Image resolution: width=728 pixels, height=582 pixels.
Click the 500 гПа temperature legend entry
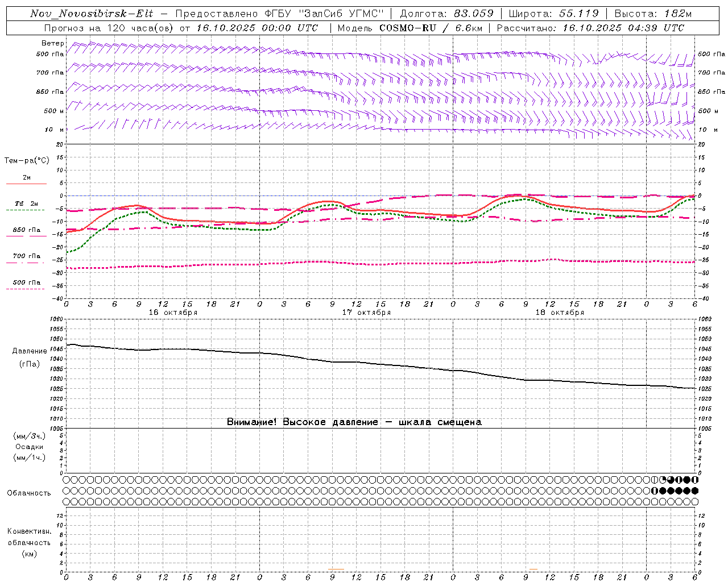pos(27,282)
